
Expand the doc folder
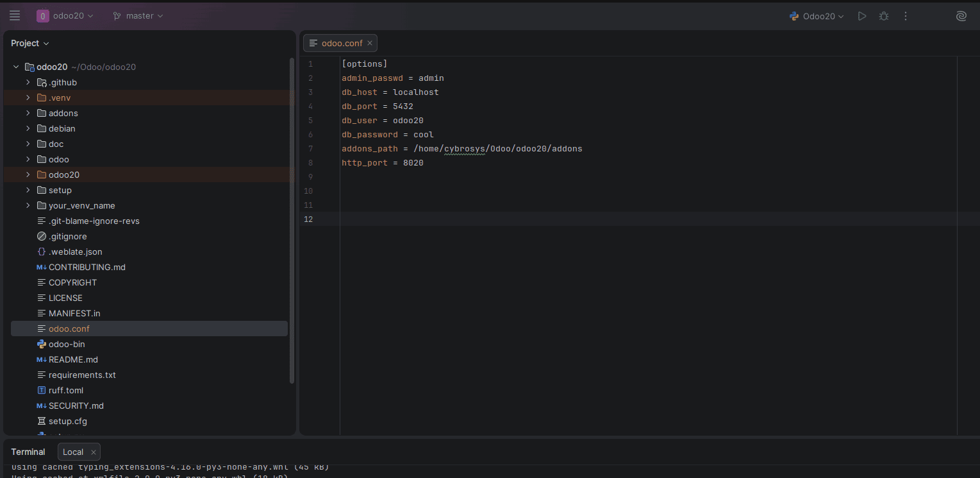[28, 144]
